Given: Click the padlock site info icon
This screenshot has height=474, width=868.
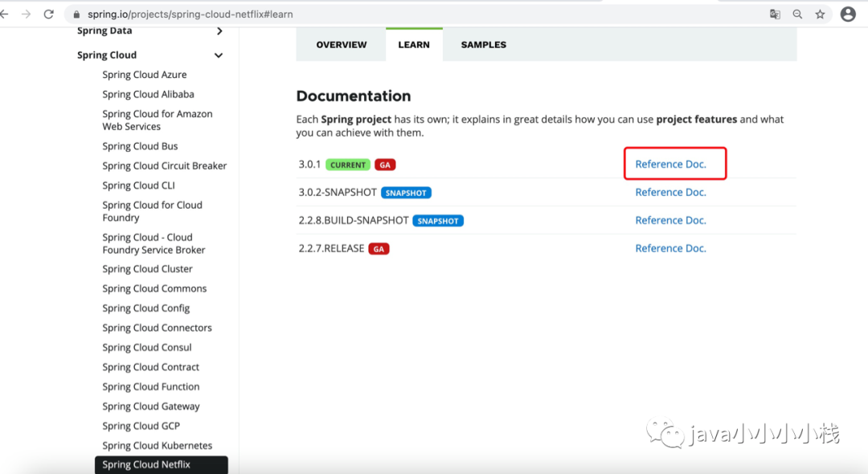Looking at the screenshot, I should [x=76, y=14].
